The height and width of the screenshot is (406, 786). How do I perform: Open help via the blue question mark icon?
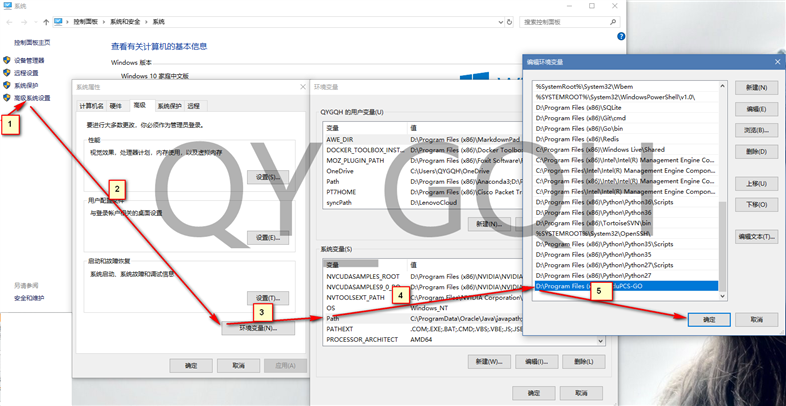tap(621, 37)
